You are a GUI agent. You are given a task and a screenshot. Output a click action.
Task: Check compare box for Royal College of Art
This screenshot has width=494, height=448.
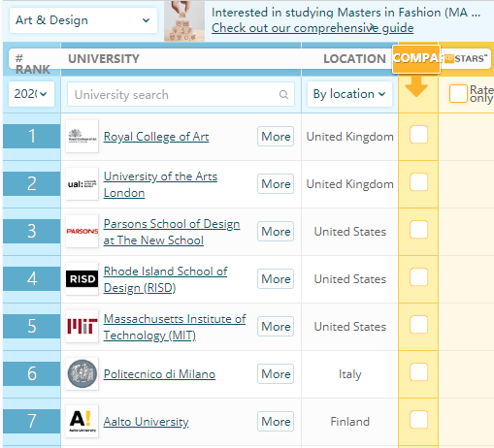click(x=418, y=135)
